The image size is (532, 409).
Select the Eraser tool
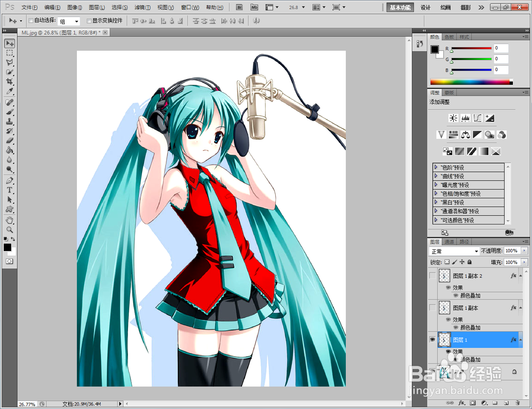click(x=10, y=140)
